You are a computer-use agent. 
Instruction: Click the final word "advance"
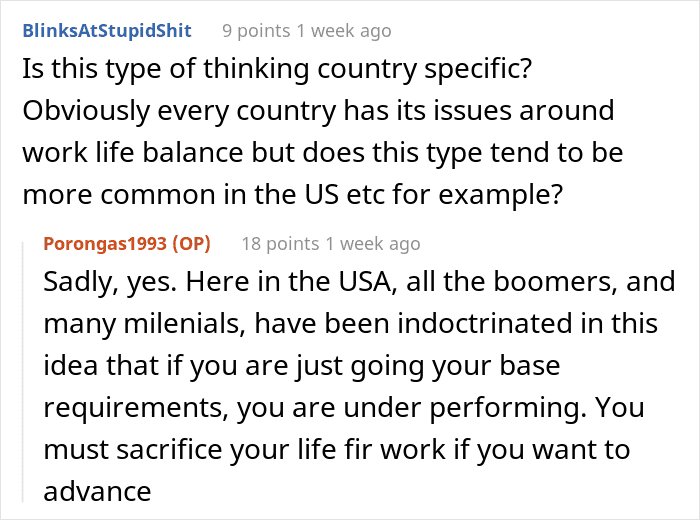[x=98, y=491]
